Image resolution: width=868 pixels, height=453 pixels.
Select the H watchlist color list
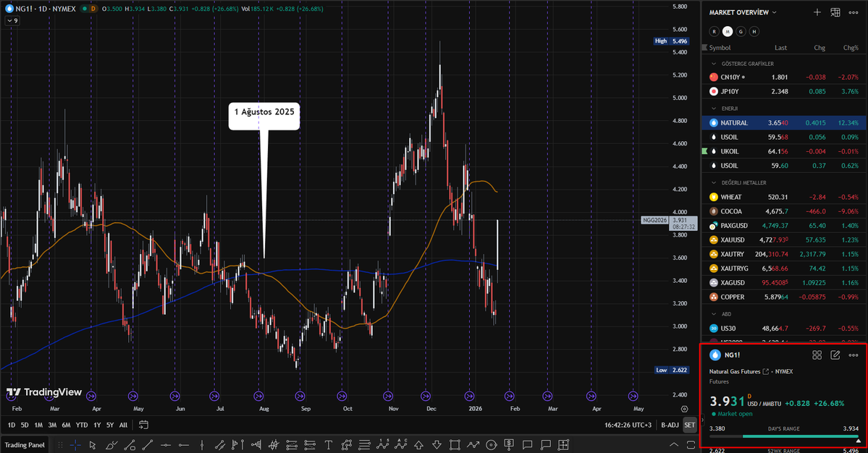(754, 32)
